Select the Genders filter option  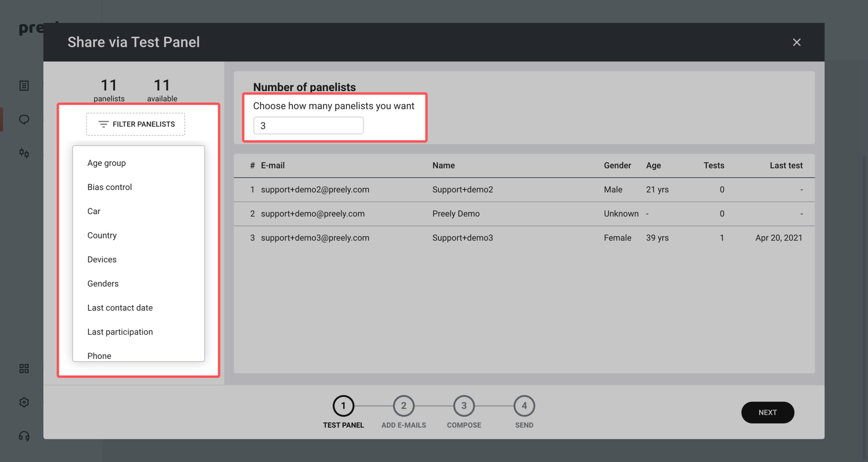click(138, 284)
